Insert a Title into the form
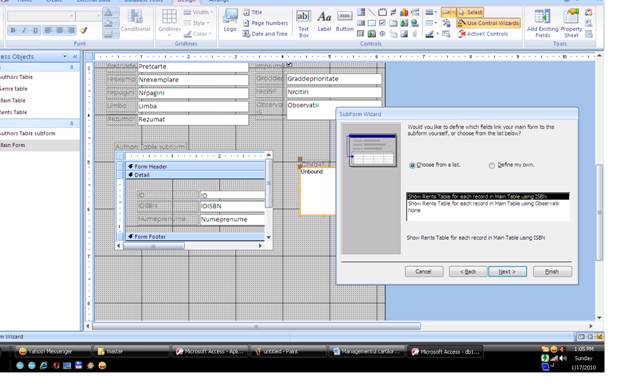627x392 pixels. pyautogui.click(x=253, y=12)
